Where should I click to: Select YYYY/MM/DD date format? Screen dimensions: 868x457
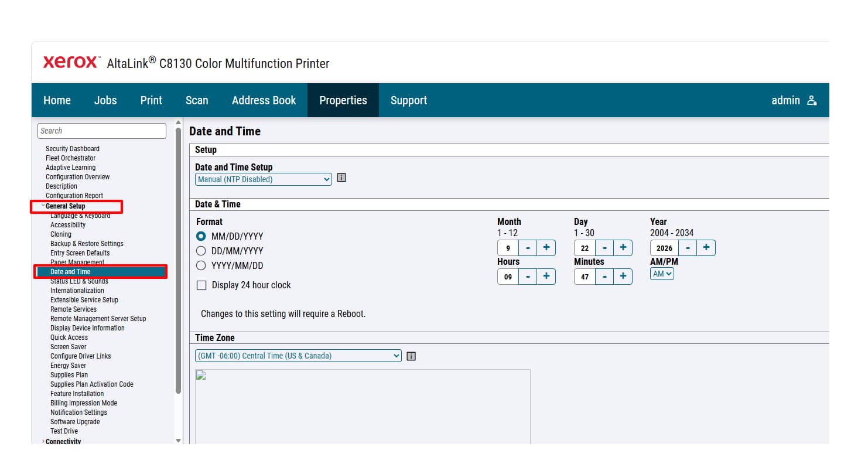click(x=201, y=265)
